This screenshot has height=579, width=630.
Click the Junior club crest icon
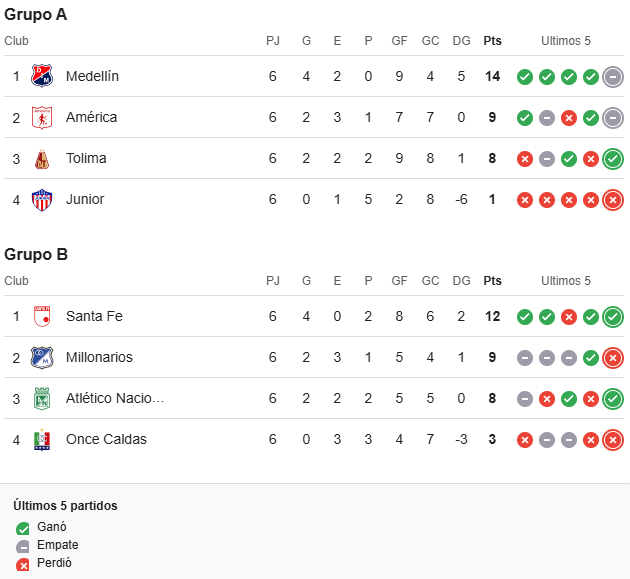tap(41, 199)
